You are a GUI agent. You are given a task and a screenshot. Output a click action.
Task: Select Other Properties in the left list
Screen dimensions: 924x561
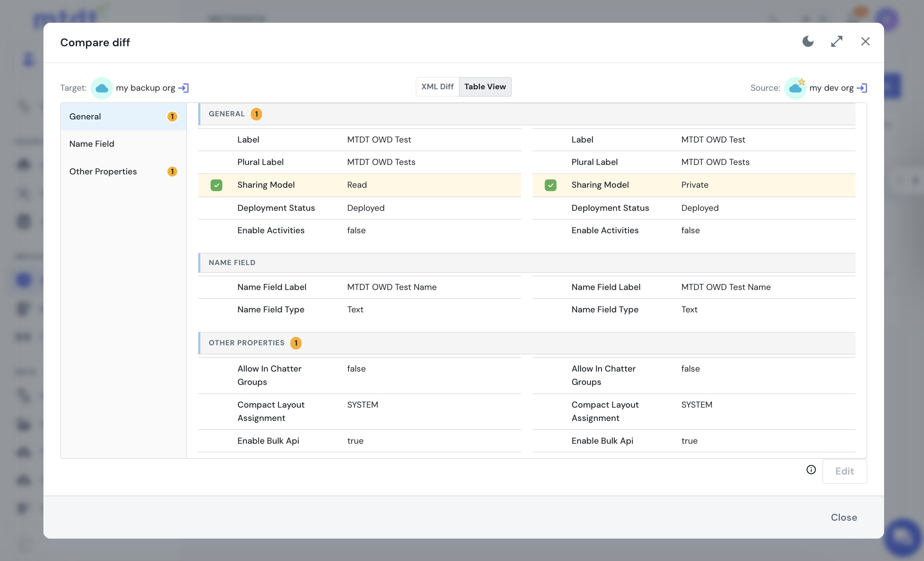click(123, 171)
